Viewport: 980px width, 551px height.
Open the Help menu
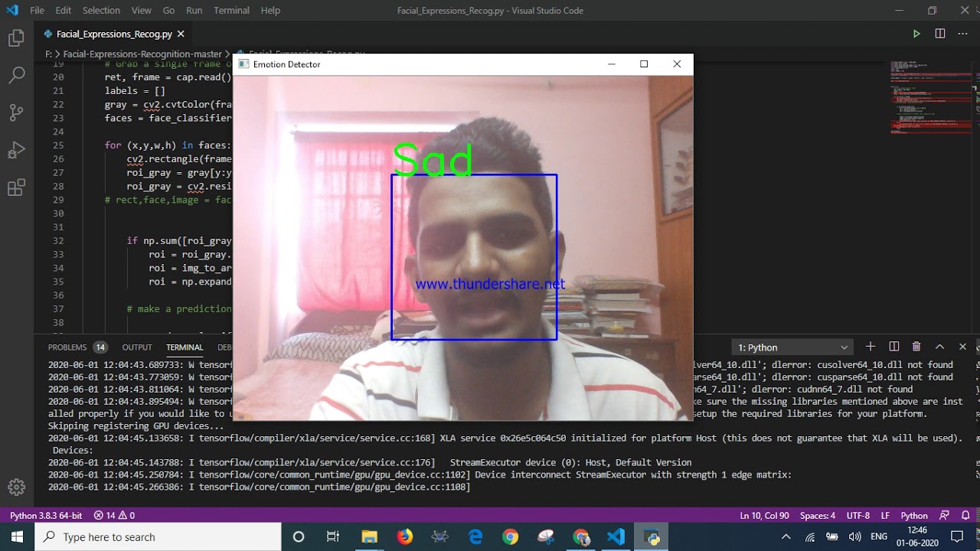coord(270,11)
